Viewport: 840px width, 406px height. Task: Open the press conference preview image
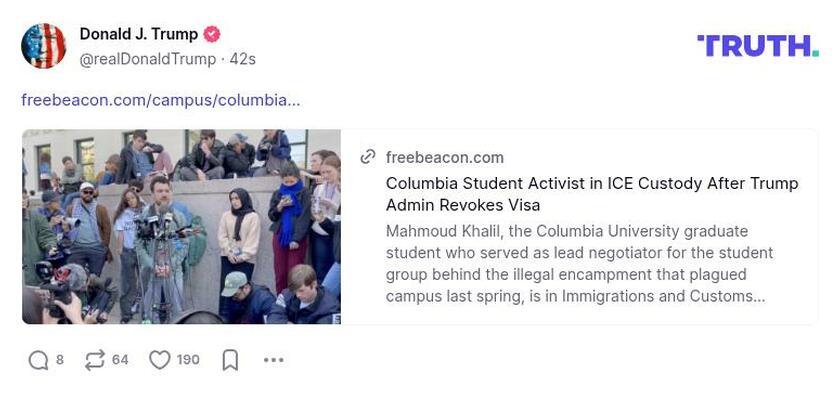click(x=181, y=226)
